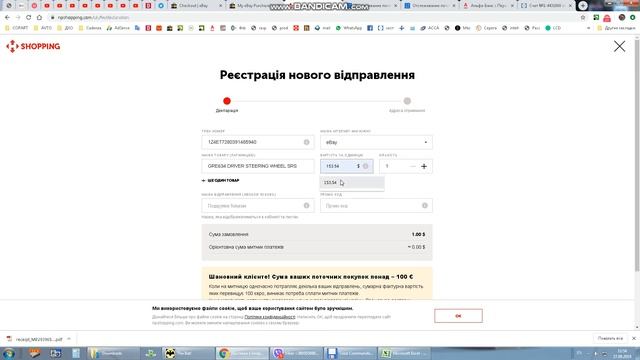Open Total Commander in the taskbar
640x360 pixels.
pos(351,353)
